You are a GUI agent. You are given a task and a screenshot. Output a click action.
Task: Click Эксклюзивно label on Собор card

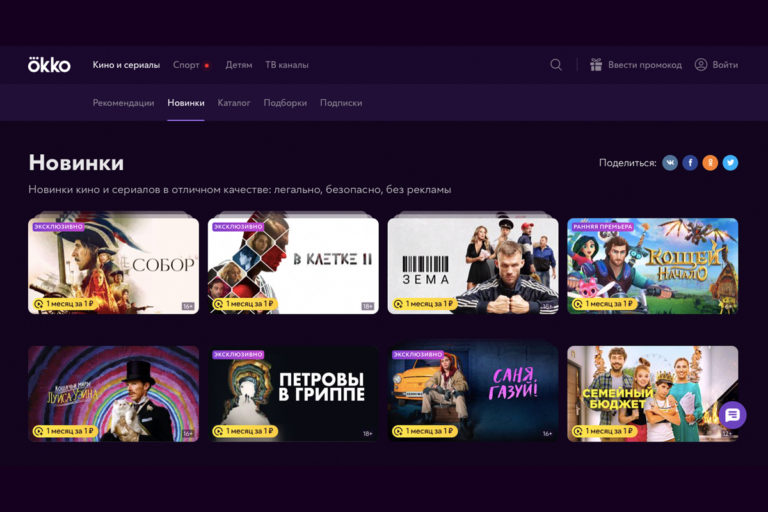coord(58,227)
